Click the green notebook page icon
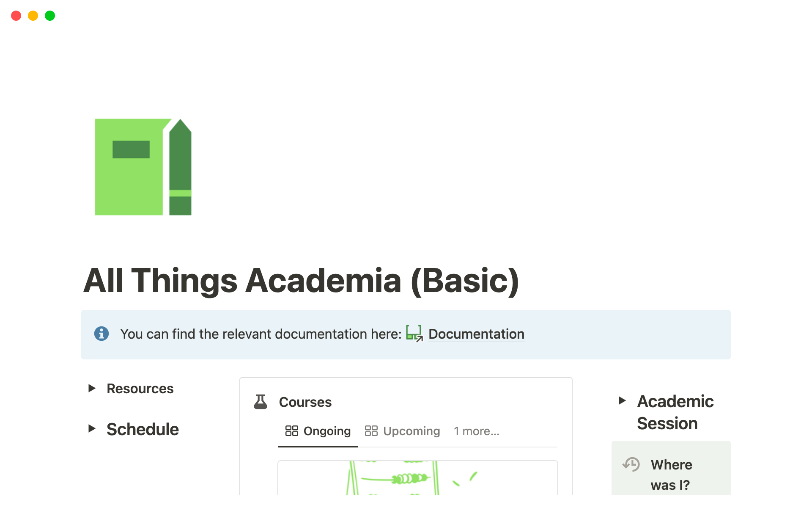This screenshot has height=508, width=812. (x=143, y=167)
